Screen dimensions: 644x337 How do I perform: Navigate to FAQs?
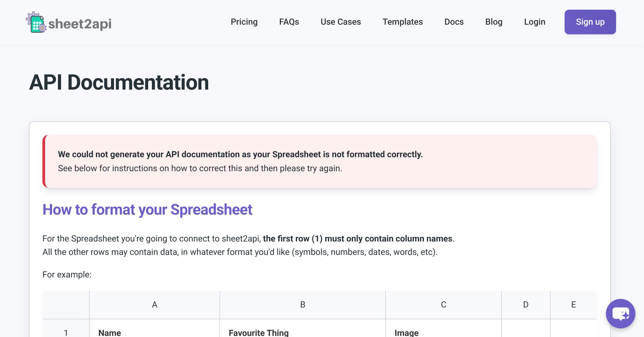point(289,22)
